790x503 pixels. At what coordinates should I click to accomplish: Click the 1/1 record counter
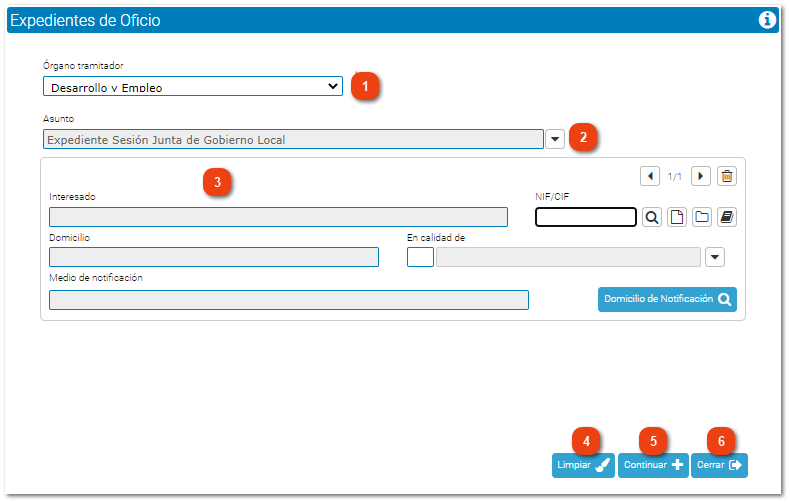pos(675,177)
